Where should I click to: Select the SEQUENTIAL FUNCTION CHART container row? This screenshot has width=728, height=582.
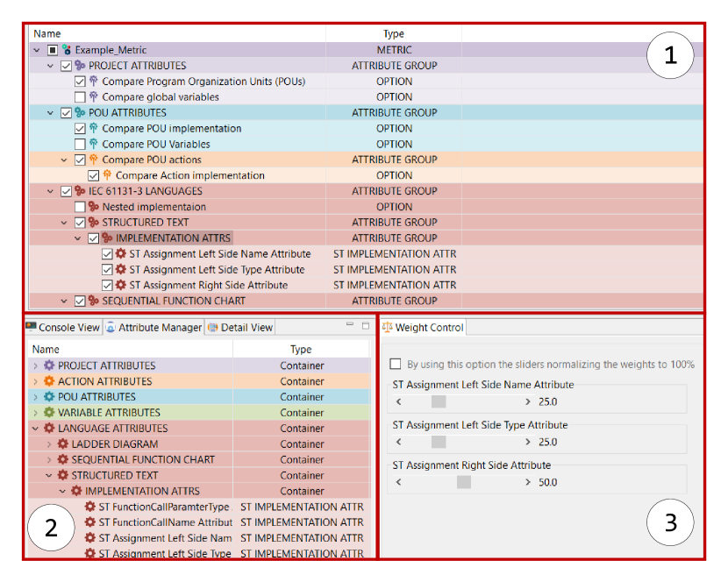point(200,459)
